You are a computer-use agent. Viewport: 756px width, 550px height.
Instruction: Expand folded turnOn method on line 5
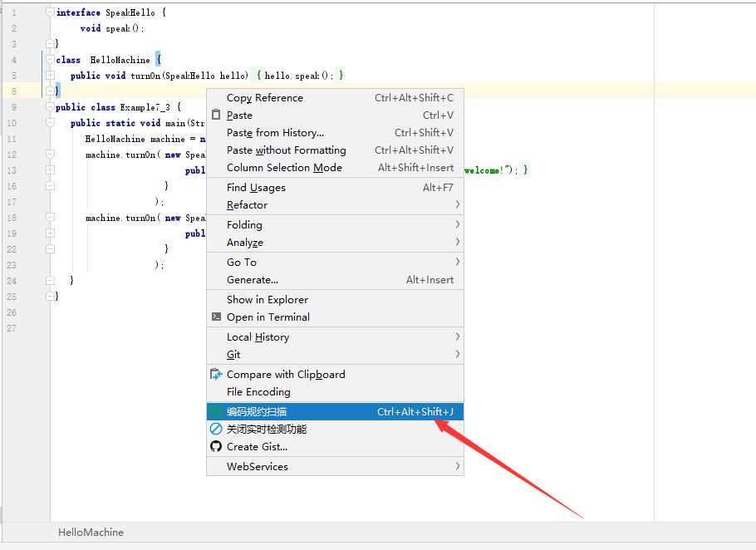click(x=50, y=76)
